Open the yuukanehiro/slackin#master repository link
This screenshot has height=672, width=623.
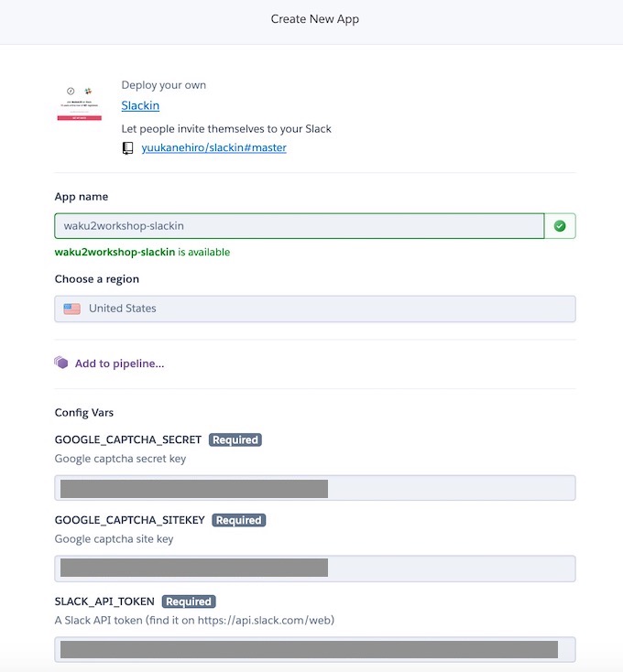[214, 147]
